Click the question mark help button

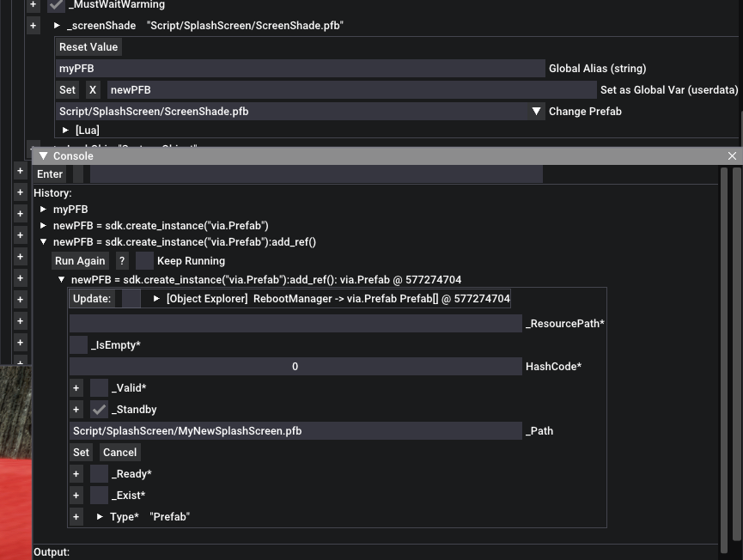(122, 261)
